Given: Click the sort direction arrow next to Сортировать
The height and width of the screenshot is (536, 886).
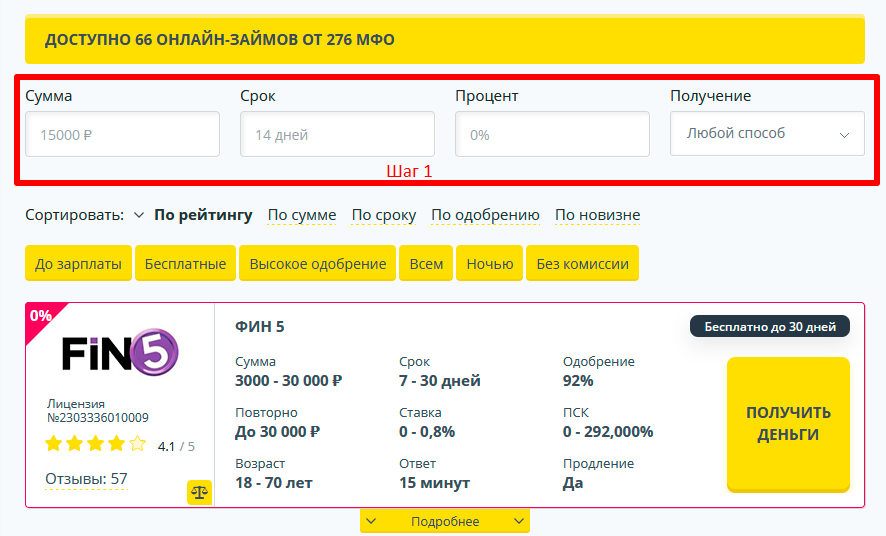Looking at the screenshot, I should (139, 215).
